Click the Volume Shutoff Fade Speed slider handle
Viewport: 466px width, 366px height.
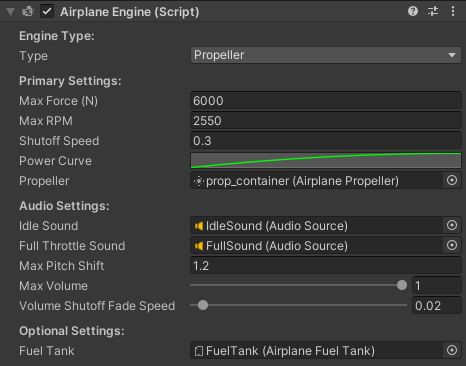[203, 305]
